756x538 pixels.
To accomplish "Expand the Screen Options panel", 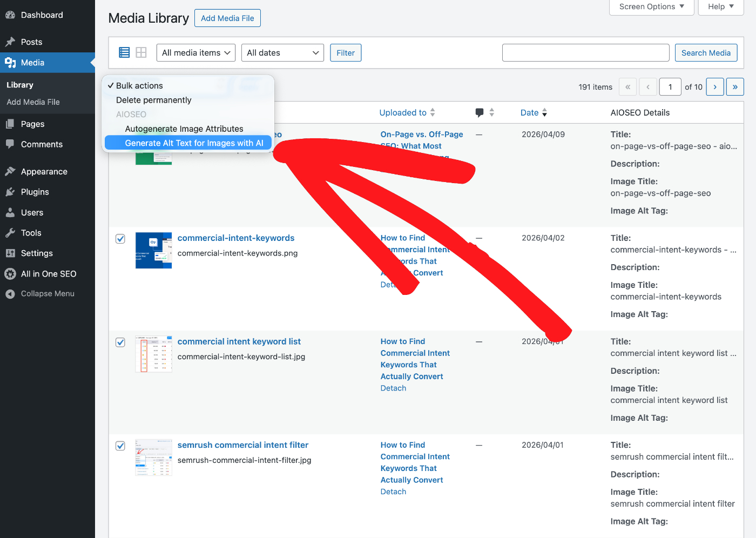I will click(651, 7).
